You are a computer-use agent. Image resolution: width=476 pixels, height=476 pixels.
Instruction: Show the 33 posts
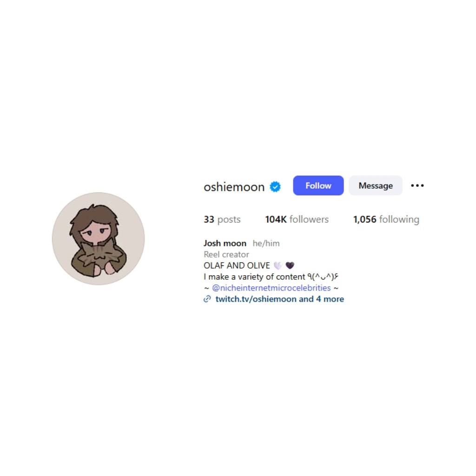pyautogui.click(x=222, y=219)
